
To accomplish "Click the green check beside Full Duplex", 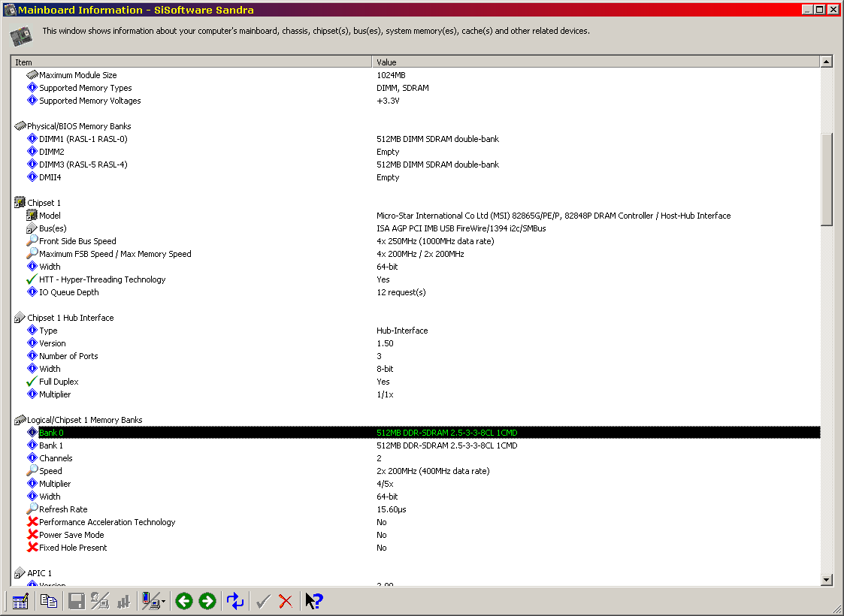I will 32,382.
